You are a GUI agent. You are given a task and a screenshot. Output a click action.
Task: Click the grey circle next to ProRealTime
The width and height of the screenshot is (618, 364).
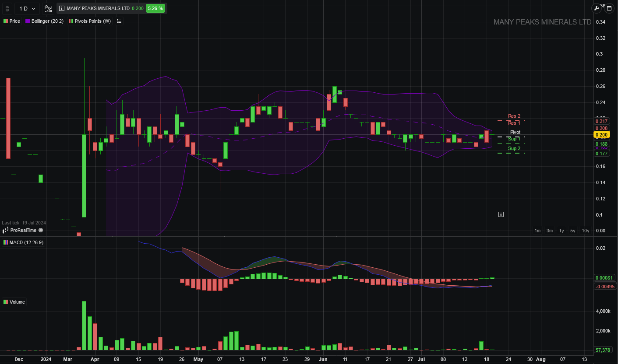(41, 230)
